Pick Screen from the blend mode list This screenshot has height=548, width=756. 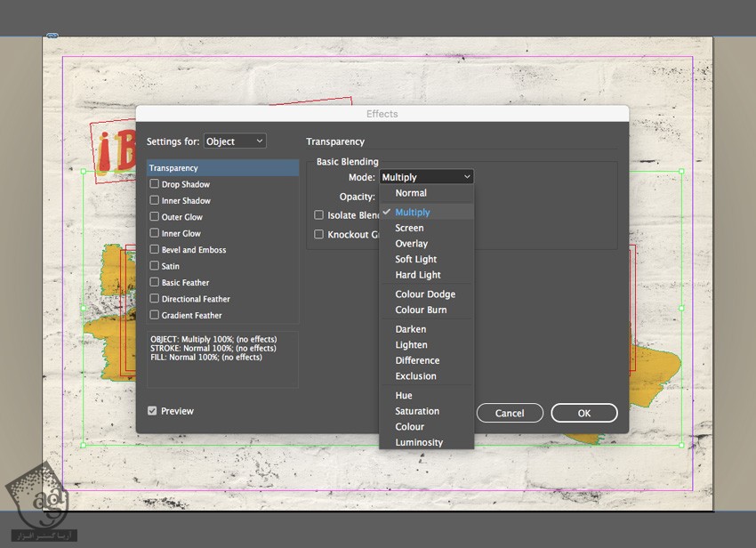point(409,228)
